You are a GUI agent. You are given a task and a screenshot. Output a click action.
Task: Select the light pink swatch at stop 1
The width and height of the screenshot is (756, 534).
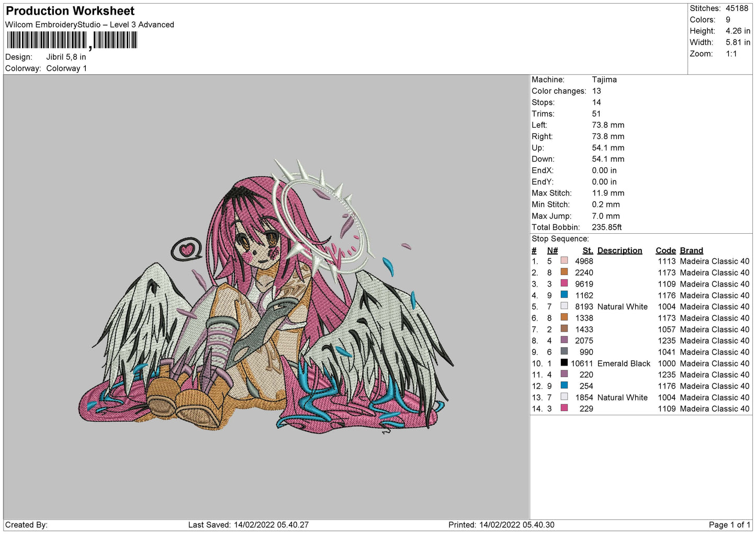pyautogui.click(x=564, y=260)
